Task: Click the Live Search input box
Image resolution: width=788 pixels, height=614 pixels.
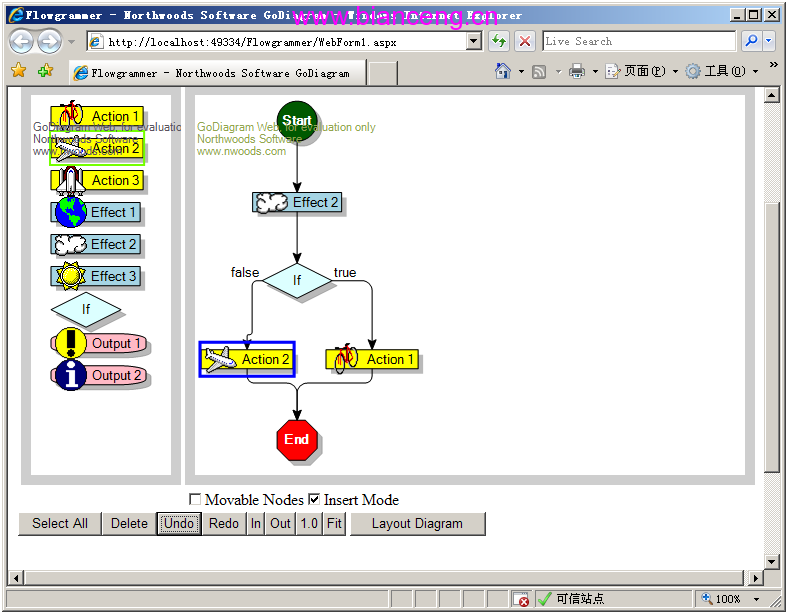Action: point(639,41)
